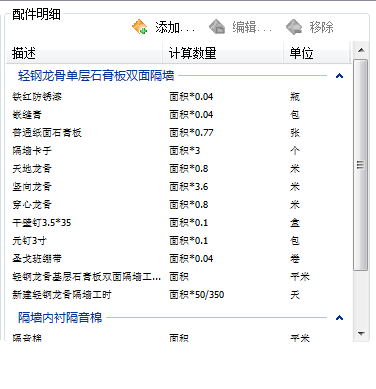Select the 轻钢龙骨单层石膏板双面隔墙 group title

(x=96, y=76)
